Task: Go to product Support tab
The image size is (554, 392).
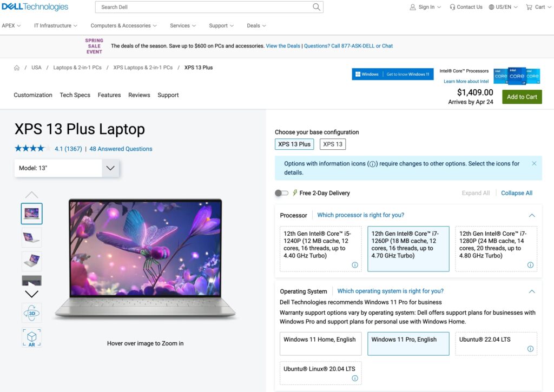Action: pyautogui.click(x=168, y=95)
